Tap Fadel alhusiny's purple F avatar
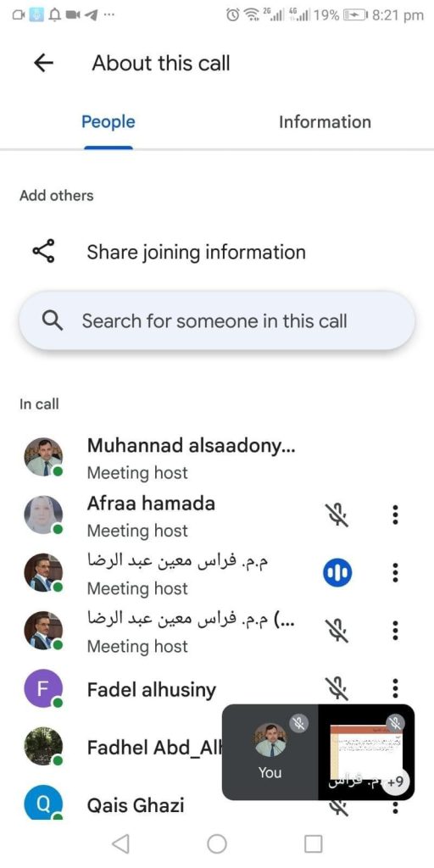This screenshot has width=434, height=868. coord(43,688)
